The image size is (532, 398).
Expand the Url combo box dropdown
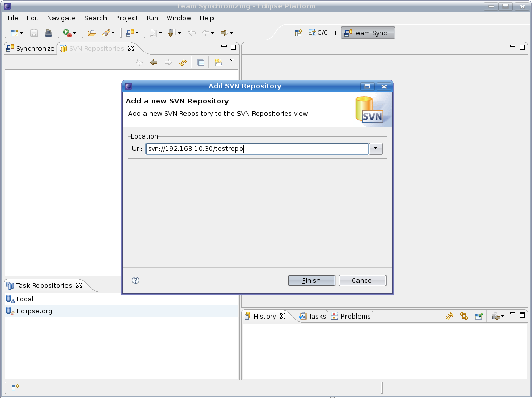376,149
